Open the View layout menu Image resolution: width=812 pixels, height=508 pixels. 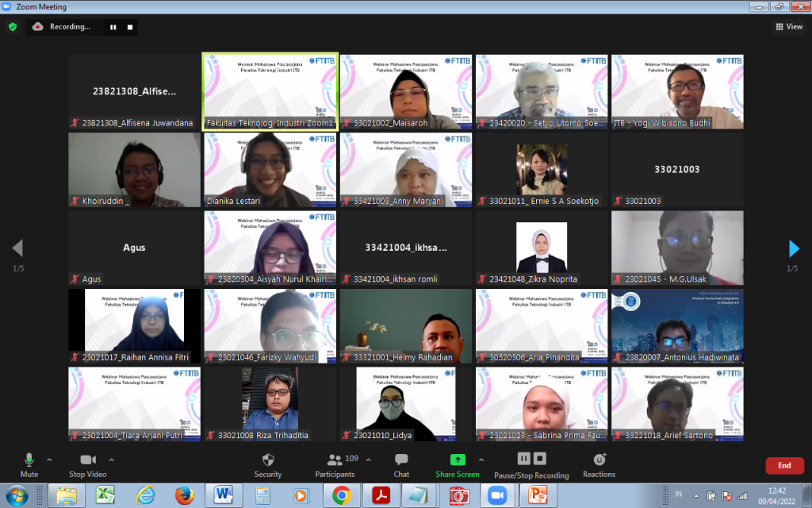coord(789,27)
